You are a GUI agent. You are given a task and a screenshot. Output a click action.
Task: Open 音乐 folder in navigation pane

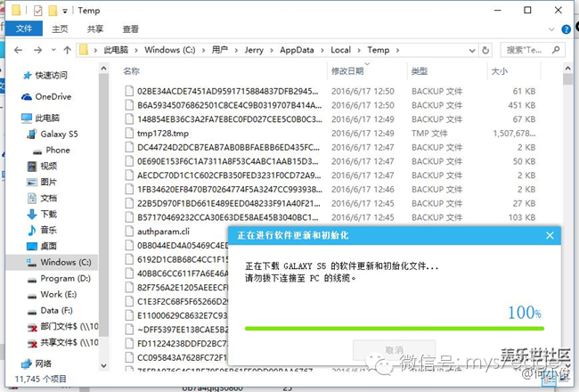point(42,230)
